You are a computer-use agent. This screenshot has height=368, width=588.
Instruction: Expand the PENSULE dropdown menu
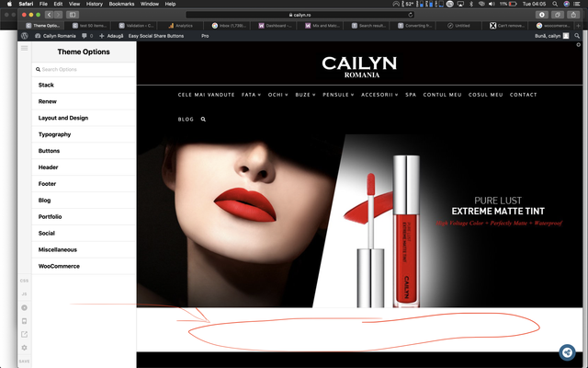pyautogui.click(x=338, y=95)
